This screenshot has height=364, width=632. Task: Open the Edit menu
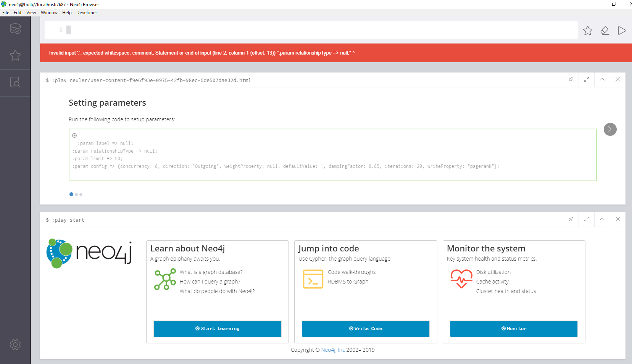pos(18,13)
